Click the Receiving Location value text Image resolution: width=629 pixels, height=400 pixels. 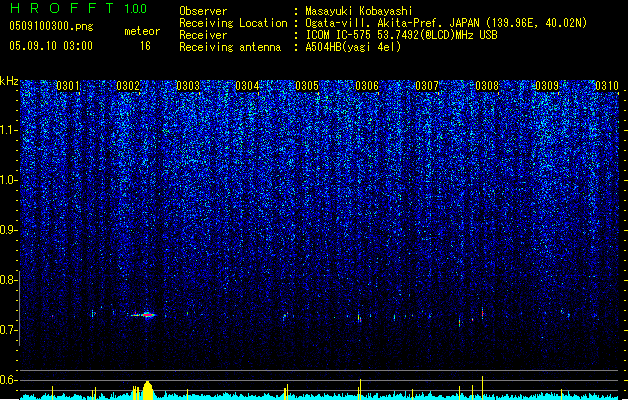click(446, 23)
